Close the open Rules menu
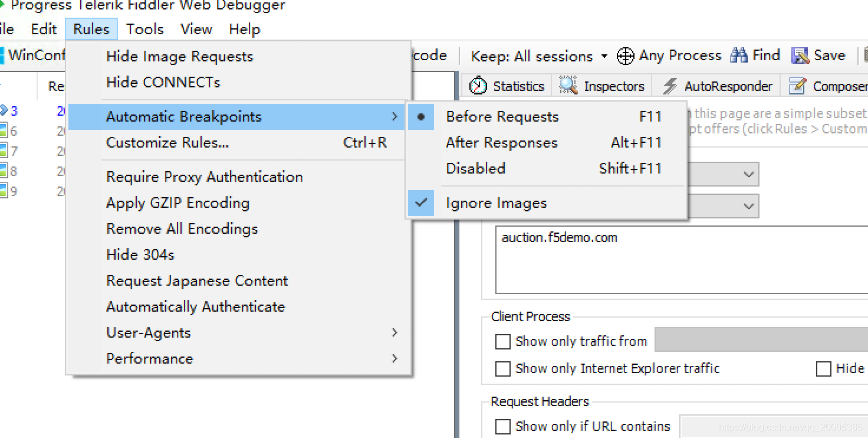The image size is (868, 438). tap(91, 30)
